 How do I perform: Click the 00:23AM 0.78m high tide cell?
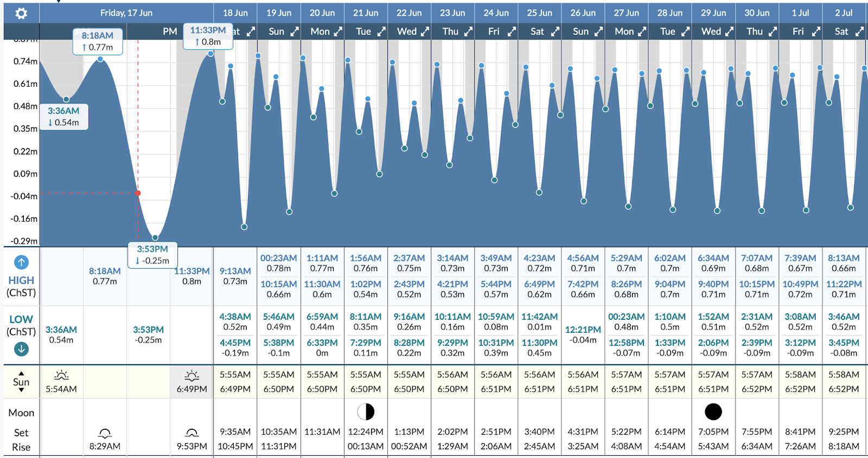tap(279, 263)
